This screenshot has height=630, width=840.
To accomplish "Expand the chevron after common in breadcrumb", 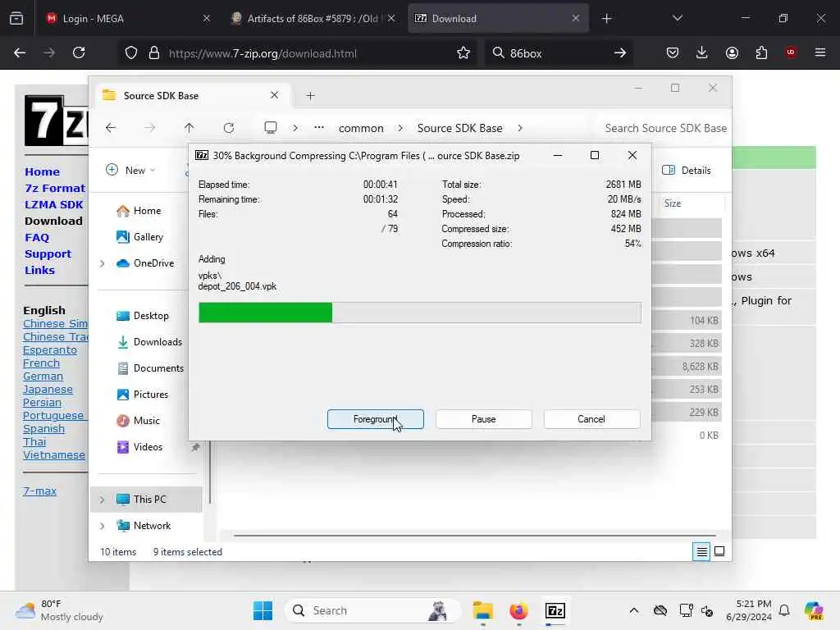I will coord(400,129).
